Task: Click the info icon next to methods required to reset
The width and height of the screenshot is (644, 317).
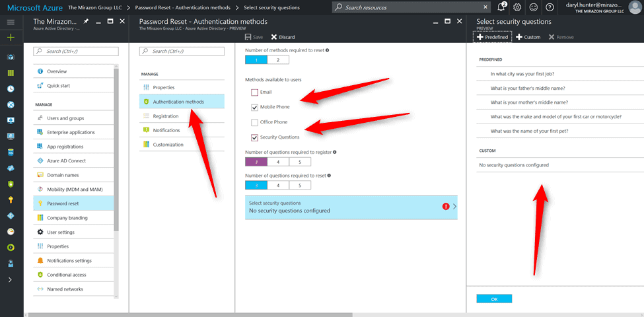Action: click(x=327, y=50)
